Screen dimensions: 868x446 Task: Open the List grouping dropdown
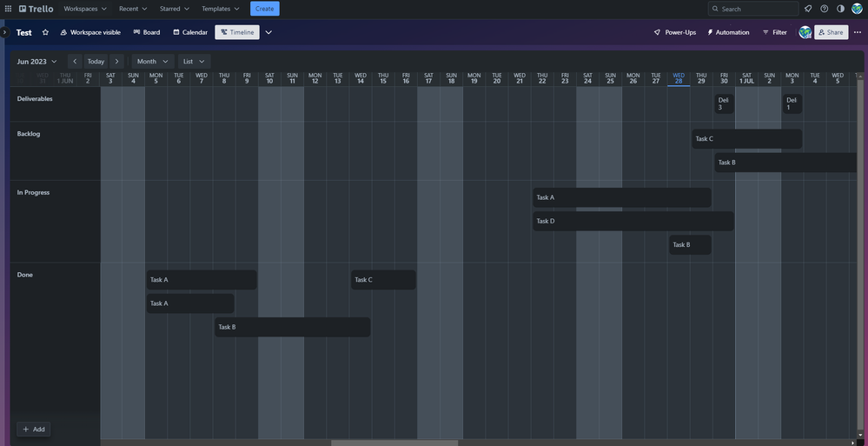coord(194,62)
